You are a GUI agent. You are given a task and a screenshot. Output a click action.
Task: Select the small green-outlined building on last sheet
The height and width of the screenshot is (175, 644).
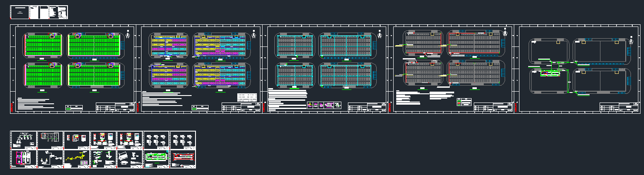(x=550, y=73)
